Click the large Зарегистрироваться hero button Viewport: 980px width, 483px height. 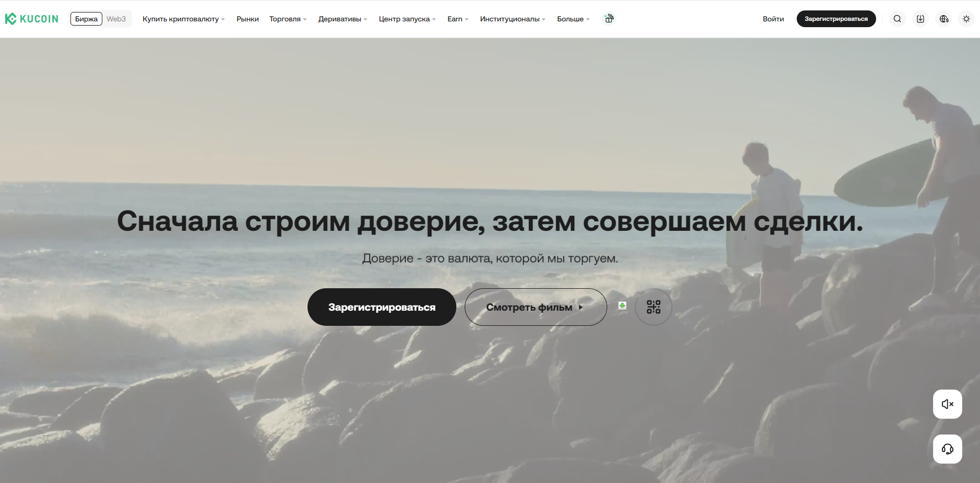(382, 307)
